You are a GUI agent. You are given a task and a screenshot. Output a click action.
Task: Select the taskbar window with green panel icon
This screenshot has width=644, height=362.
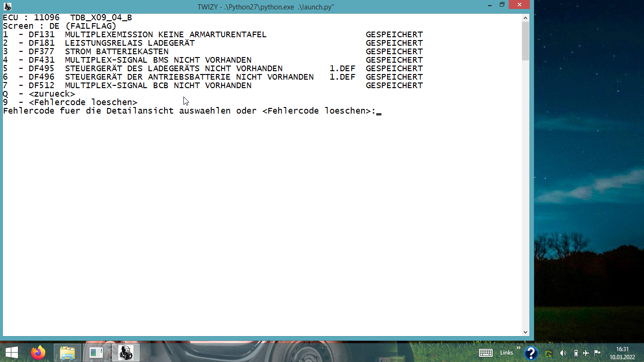96,353
